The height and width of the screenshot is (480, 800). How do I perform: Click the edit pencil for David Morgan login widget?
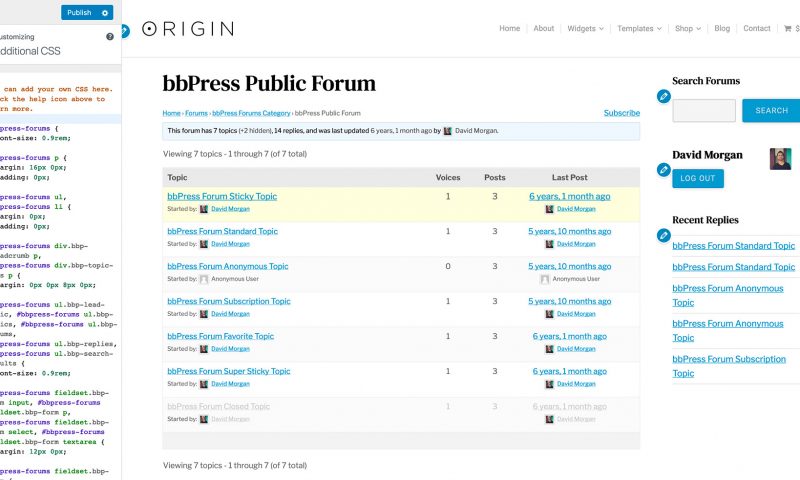(x=664, y=170)
